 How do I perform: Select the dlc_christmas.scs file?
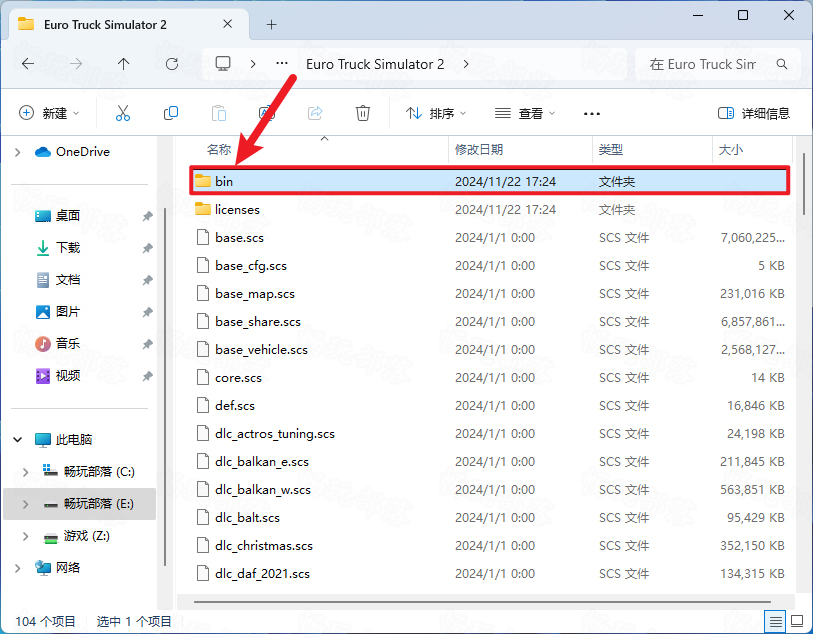pos(489,545)
